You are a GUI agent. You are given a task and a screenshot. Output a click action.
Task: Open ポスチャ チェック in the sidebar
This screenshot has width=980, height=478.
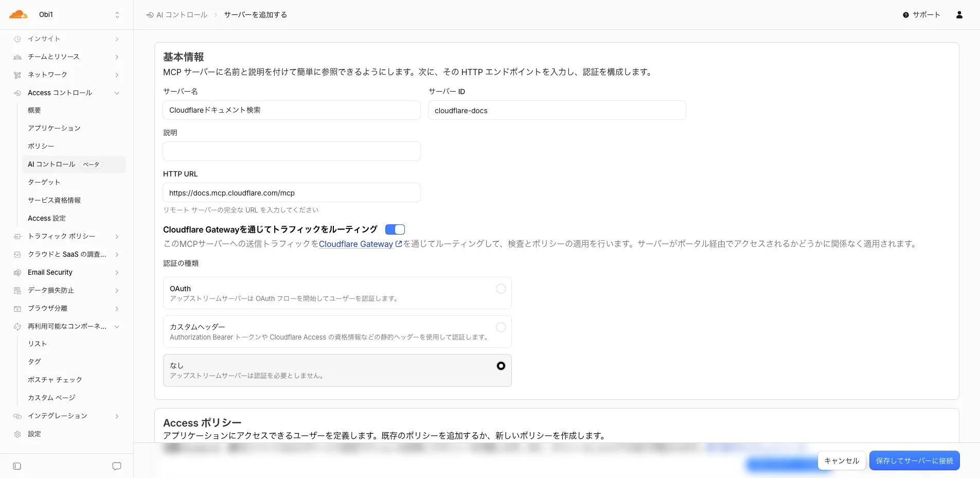[x=55, y=380]
